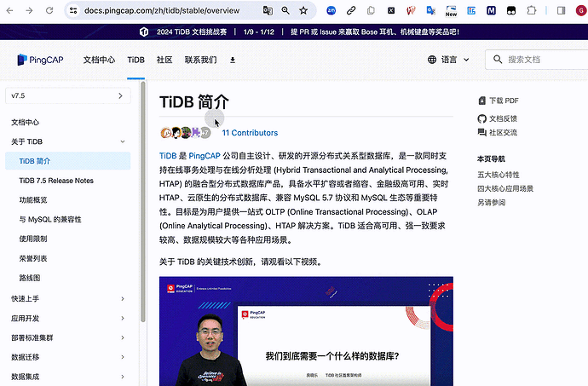The width and height of the screenshot is (588, 386).
Task: Click the download icon in navigation bar
Action: (x=233, y=60)
